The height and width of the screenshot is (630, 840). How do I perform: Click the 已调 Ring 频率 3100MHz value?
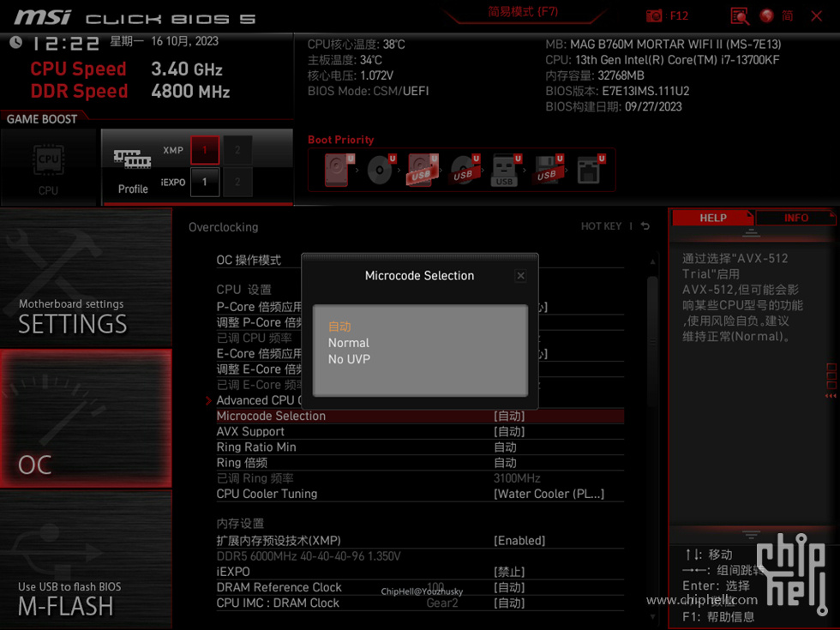pyautogui.click(x=516, y=478)
